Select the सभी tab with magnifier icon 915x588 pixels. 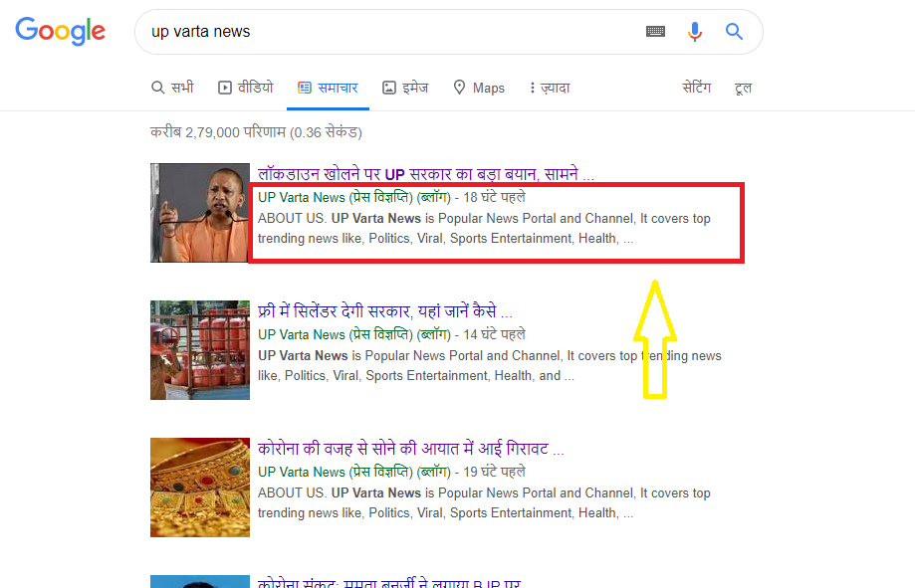click(172, 88)
